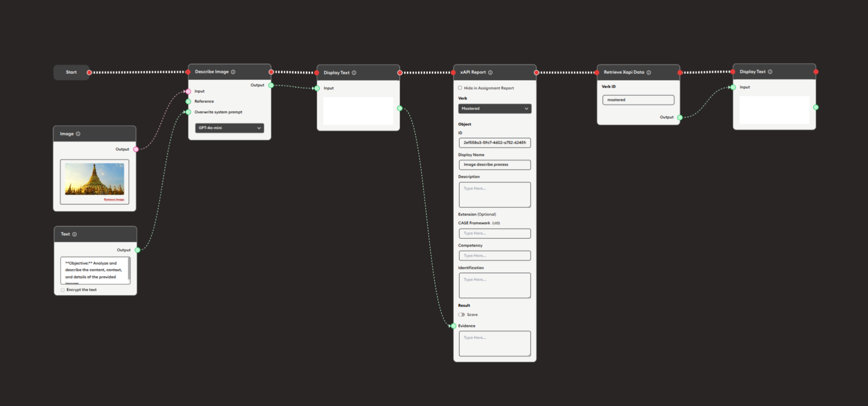Click Describe Image green Output port
868x406 pixels.
click(271, 85)
